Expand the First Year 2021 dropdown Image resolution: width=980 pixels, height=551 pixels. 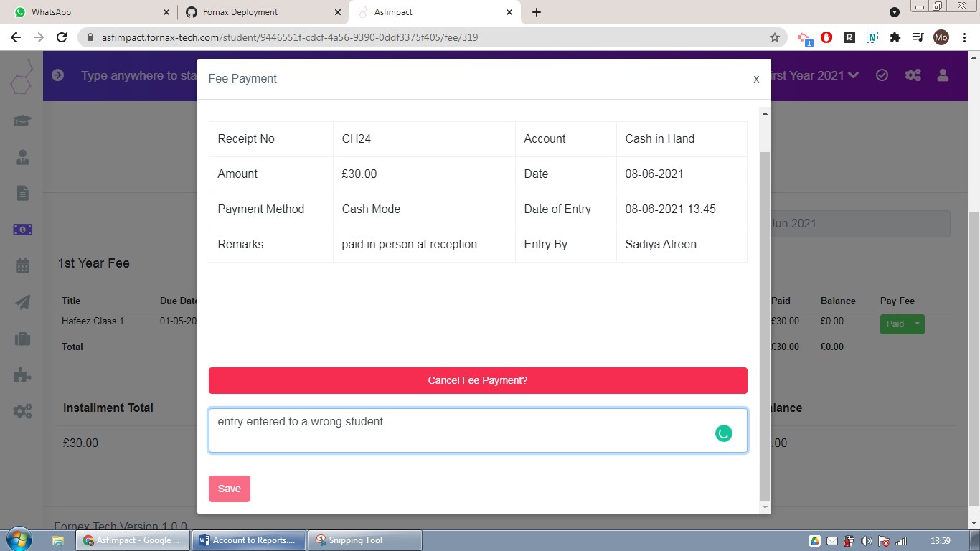pos(815,75)
